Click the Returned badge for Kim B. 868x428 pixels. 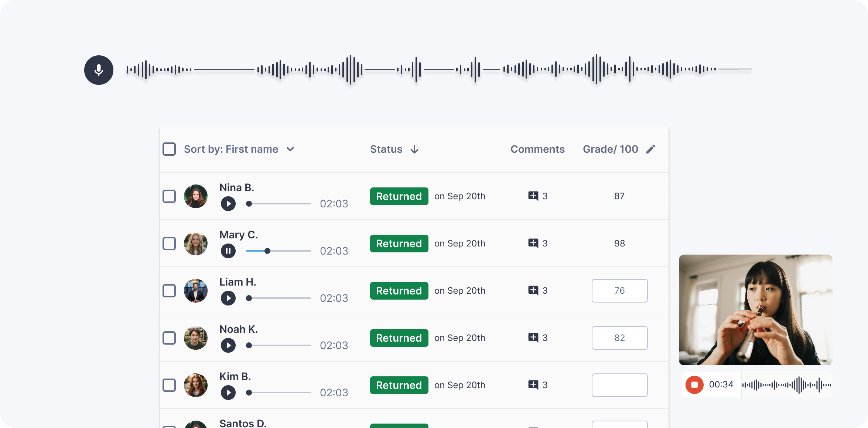pos(399,385)
